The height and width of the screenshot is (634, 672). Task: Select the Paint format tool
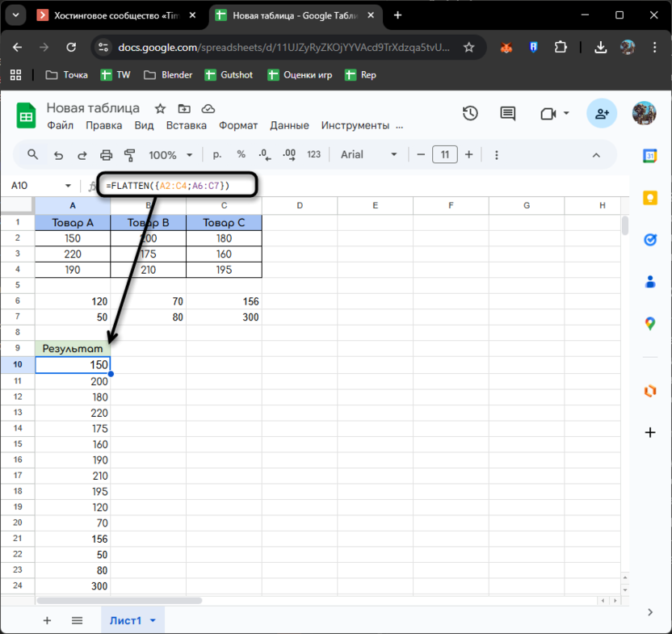pyautogui.click(x=129, y=154)
